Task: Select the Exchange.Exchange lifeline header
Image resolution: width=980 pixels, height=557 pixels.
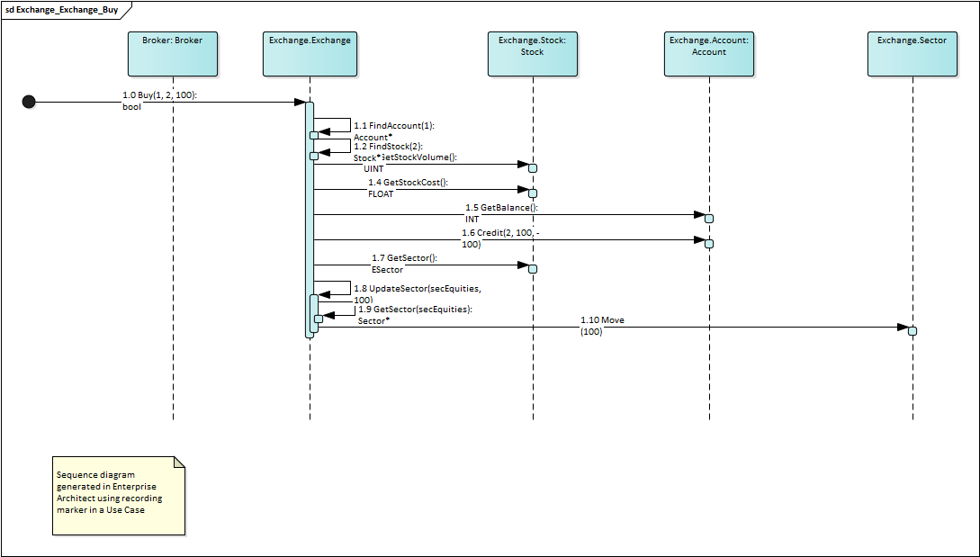Action: tap(310, 54)
